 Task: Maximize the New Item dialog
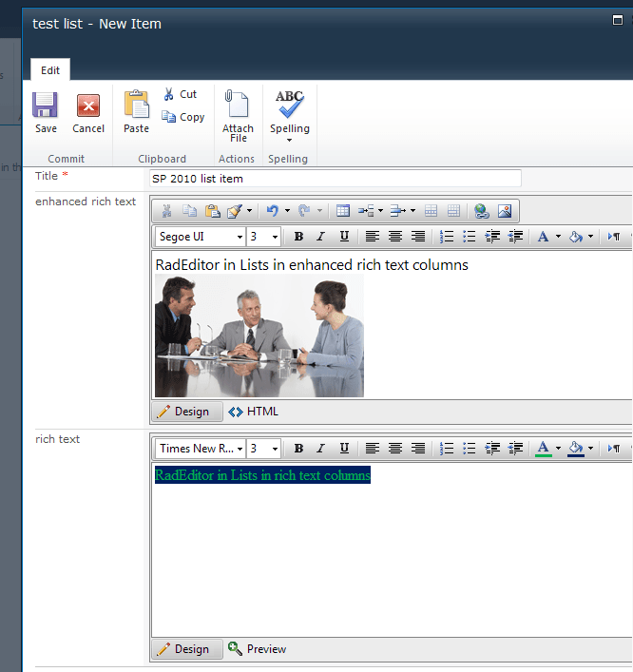tap(618, 20)
